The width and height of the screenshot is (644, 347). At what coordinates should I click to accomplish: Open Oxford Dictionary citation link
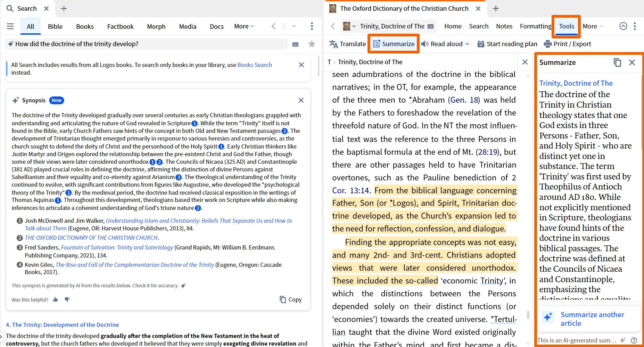point(92,238)
